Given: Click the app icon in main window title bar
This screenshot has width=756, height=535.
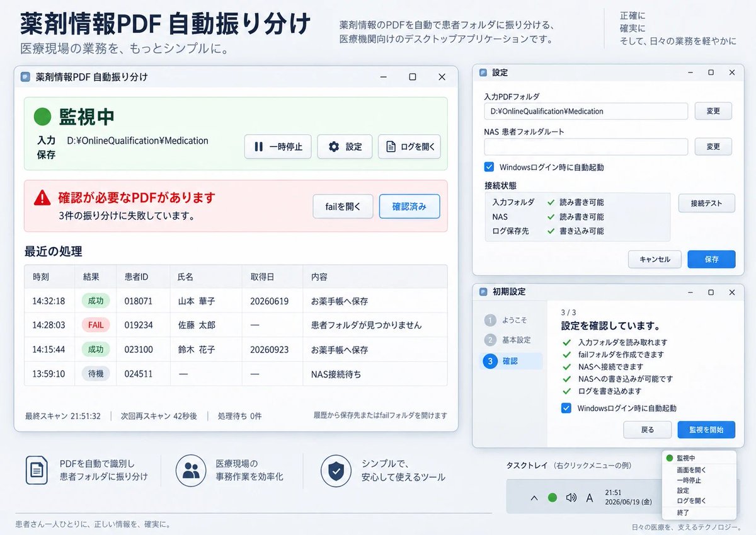Looking at the screenshot, I should tap(25, 77).
